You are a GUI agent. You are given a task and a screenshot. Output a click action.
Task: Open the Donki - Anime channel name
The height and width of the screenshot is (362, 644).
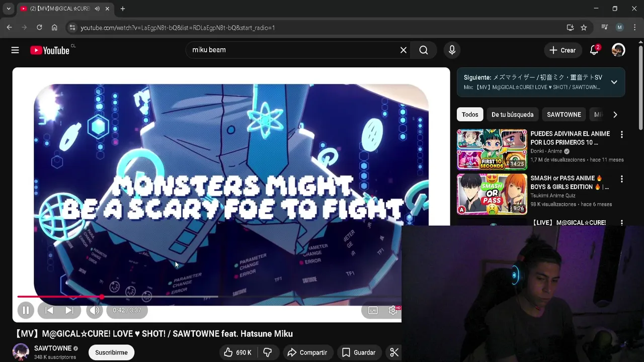point(546,151)
